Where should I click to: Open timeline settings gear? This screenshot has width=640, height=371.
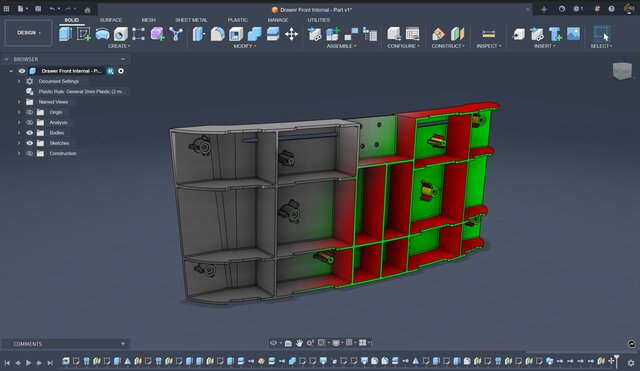[631, 362]
